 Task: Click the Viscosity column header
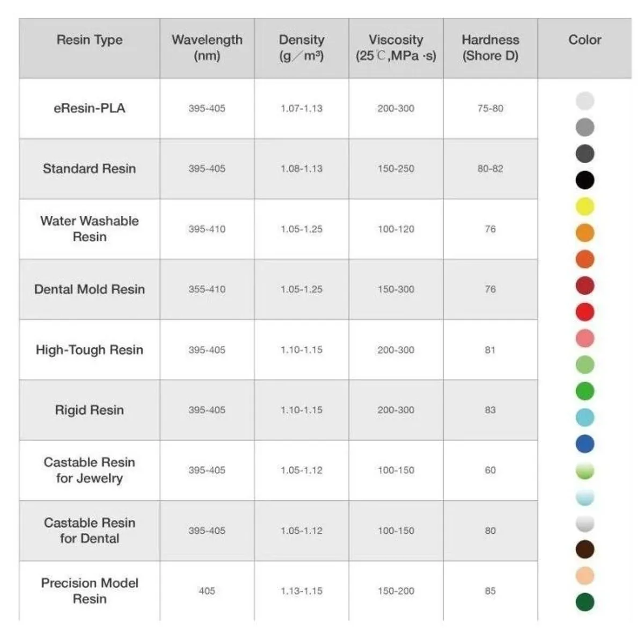[396, 48]
